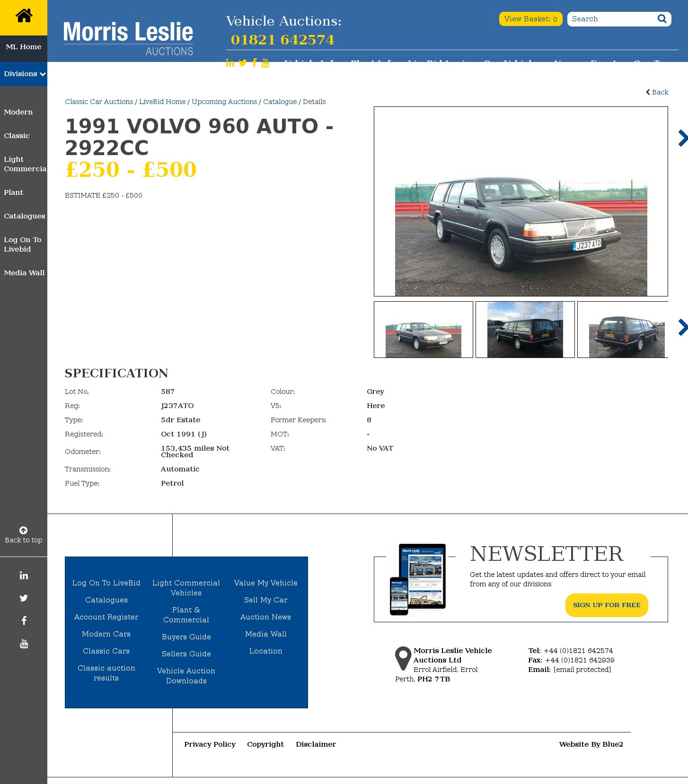This screenshot has height=784, width=688.
Task: Click View Basket button
Action: coord(530,19)
